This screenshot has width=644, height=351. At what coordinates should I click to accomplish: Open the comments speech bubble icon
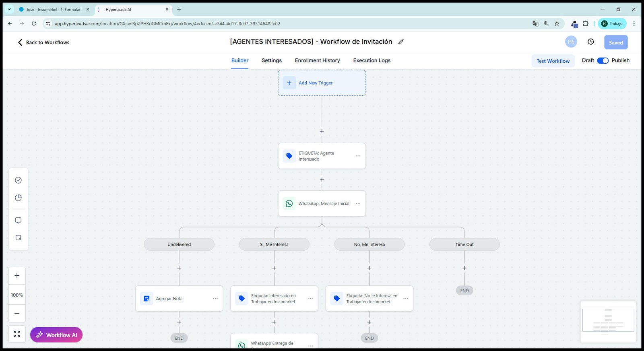click(x=18, y=221)
